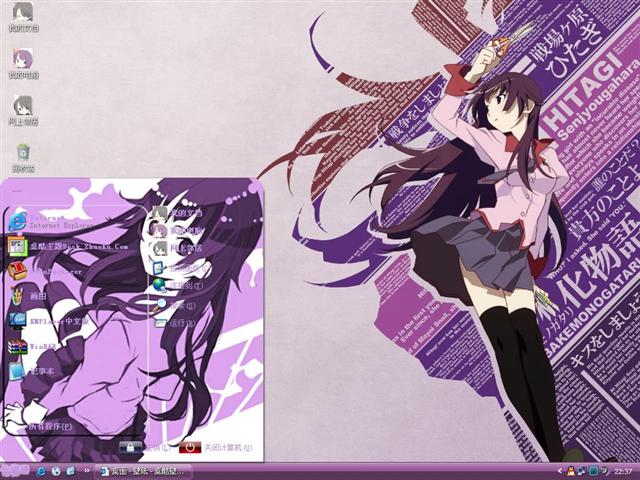Screen dimensions: 640x480
Task: Open 运行(R) run dialog from Start menu
Action: pyautogui.click(x=174, y=323)
